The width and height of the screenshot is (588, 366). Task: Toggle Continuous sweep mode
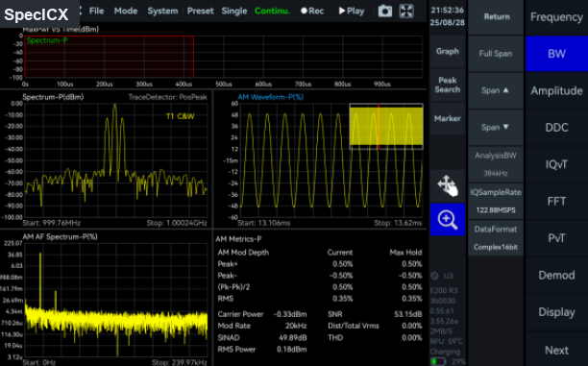(x=272, y=11)
